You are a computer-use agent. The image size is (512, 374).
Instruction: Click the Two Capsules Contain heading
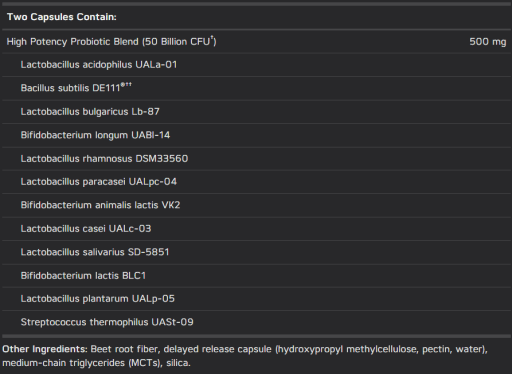pyautogui.click(x=62, y=17)
